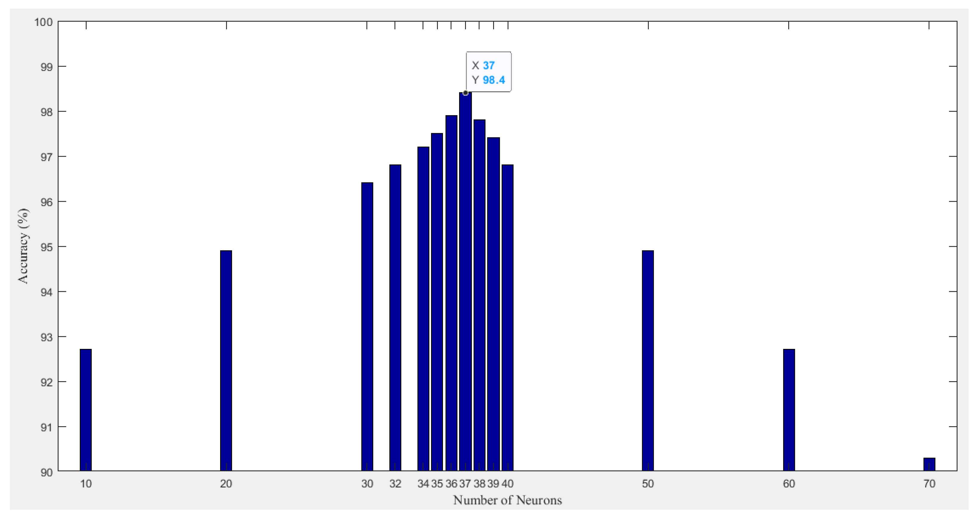Screen dimensions: 980x519
Task: Click the data tip marker on bar 37
Action: coord(465,93)
